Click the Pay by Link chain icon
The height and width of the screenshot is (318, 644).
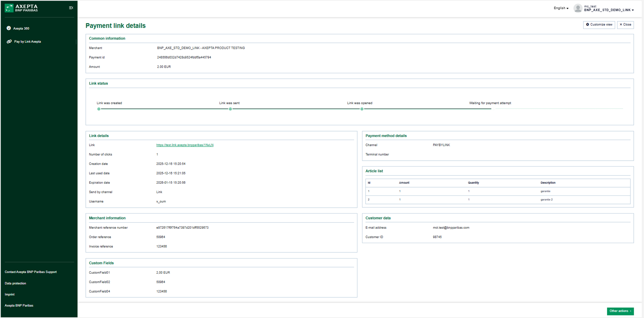click(9, 42)
